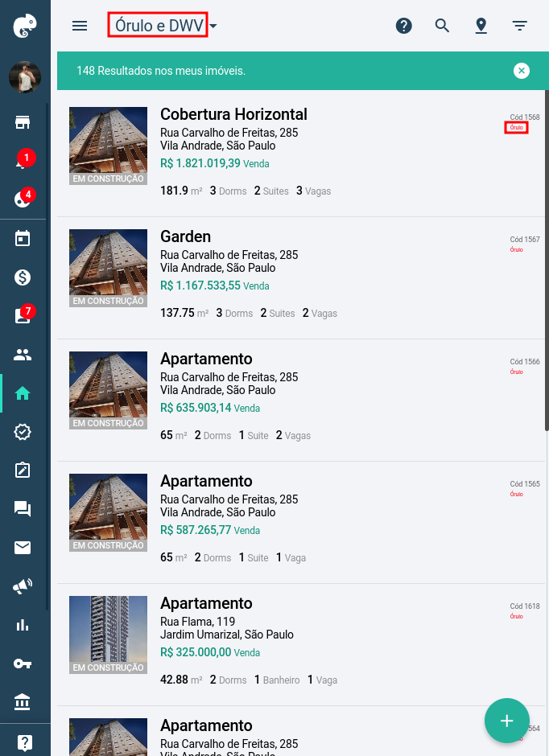Click thumbnail of listing Cód 1565
Viewport: 549px width, 756px height.
coord(108,512)
